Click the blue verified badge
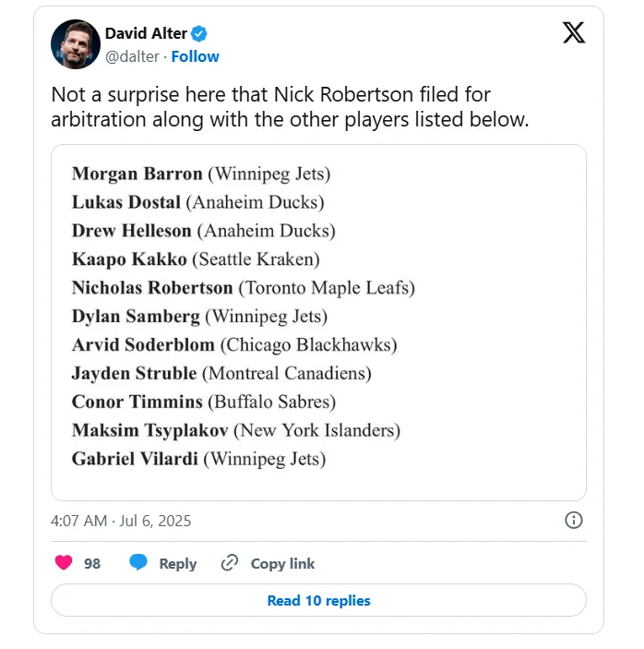 199,34
